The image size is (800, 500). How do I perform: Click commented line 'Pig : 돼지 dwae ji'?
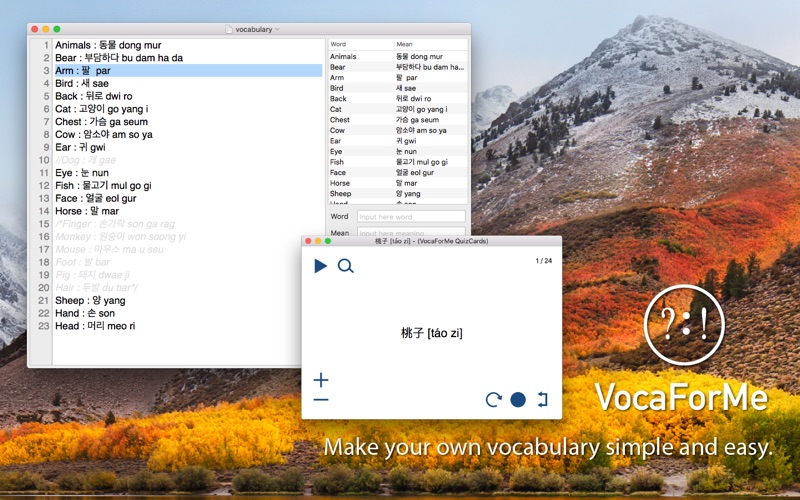[92, 274]
